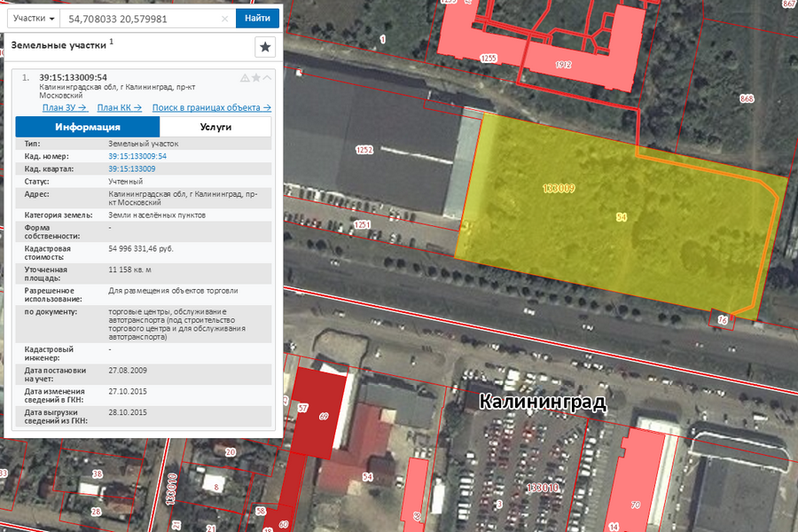Open cadastral quarter 39:15:133009 link

[x=131, y=168]
